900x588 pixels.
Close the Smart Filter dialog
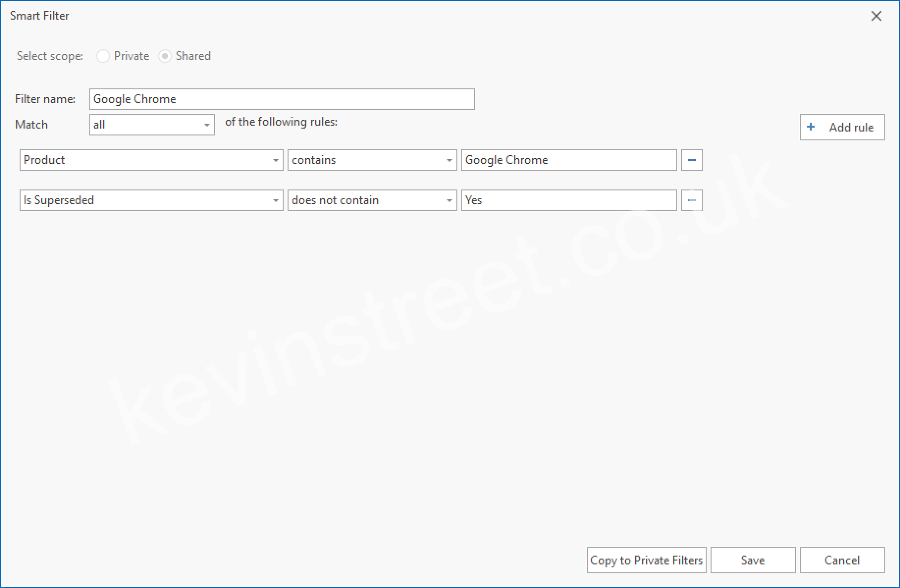[876, 16]
